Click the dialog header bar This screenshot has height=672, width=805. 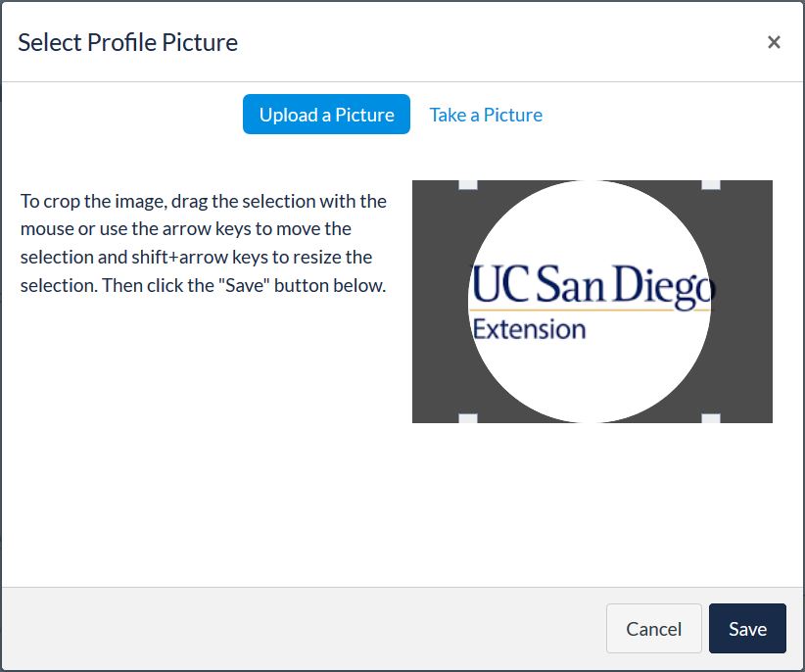tap(392, 42)
